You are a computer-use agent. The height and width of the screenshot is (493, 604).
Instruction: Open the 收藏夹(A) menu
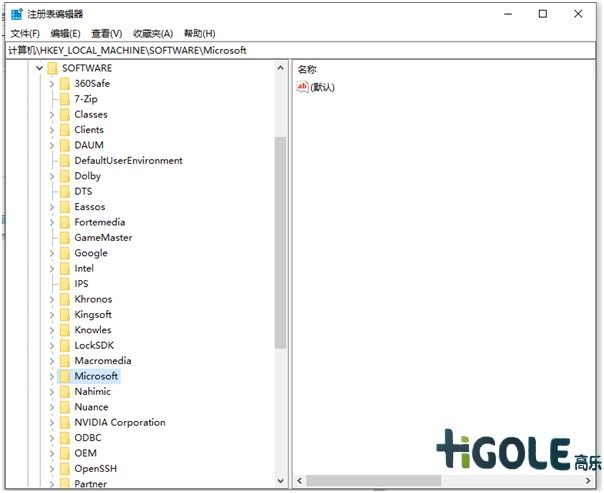152,33
